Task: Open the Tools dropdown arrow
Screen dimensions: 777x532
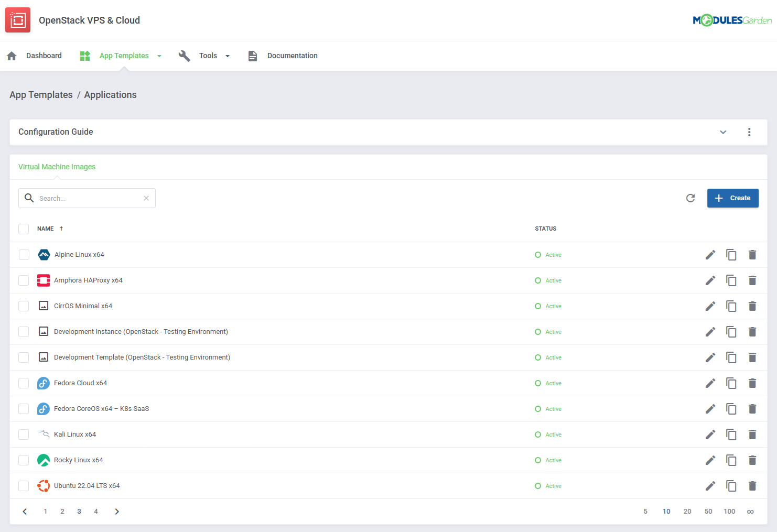Action: tap(228, 56)
